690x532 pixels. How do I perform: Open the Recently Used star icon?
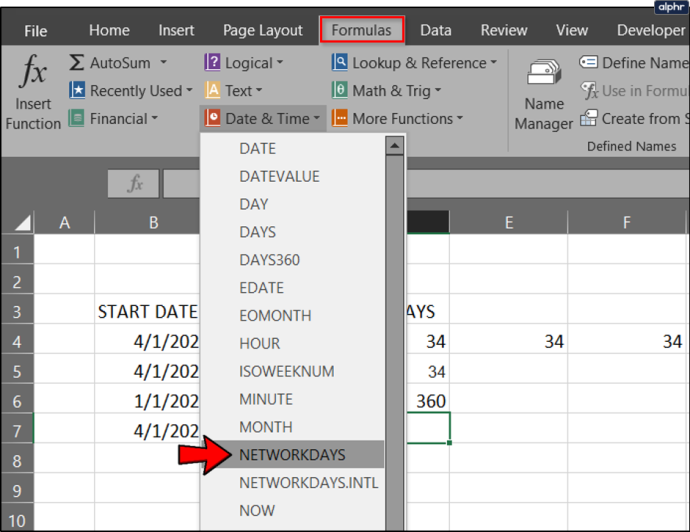(x=77, y=90)
